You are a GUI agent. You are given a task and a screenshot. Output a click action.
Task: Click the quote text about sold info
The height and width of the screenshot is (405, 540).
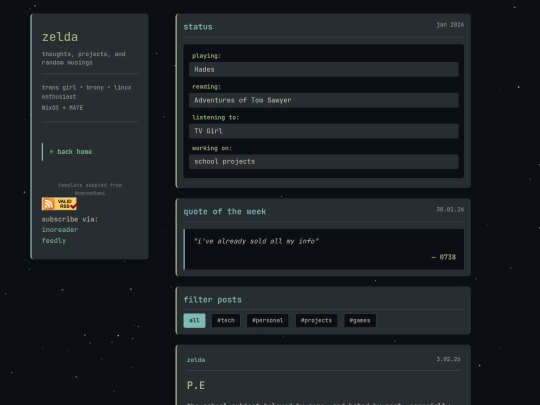(x=256, y=241)
